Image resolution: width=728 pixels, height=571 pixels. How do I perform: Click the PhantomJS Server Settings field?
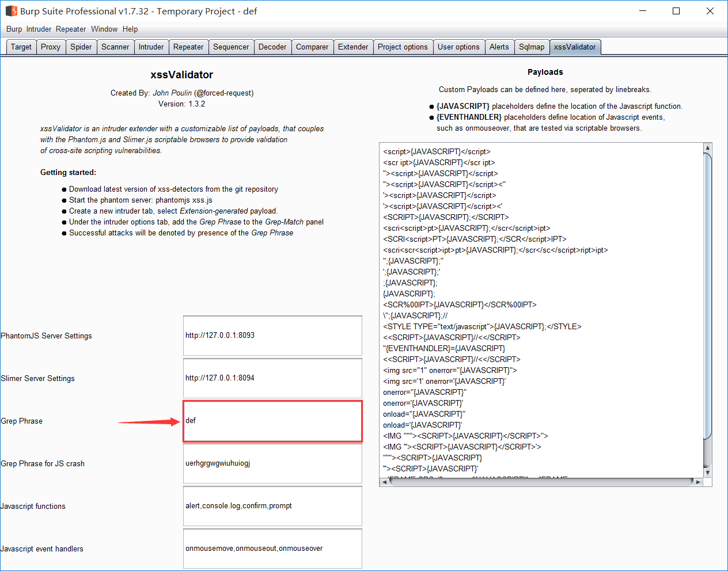[272, 336]
